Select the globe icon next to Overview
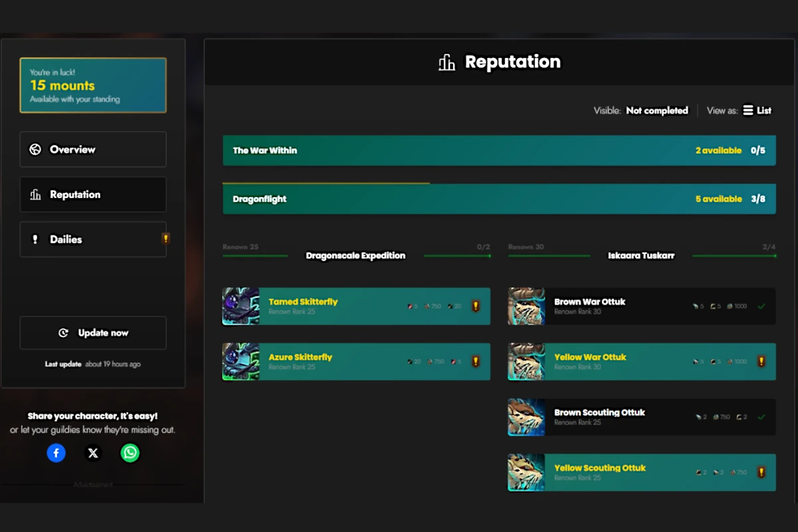Screen dimensions: 798x532 tap(35, 149)
